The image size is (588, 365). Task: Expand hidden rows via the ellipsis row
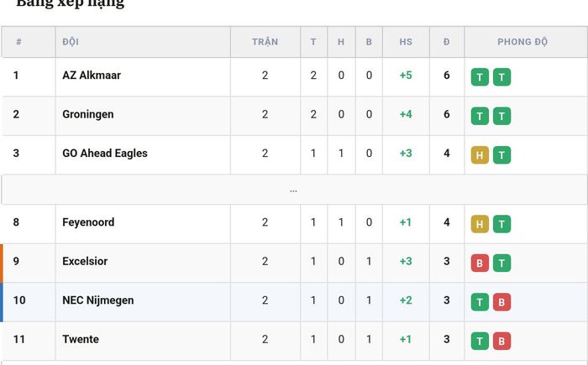pos(294,190)
